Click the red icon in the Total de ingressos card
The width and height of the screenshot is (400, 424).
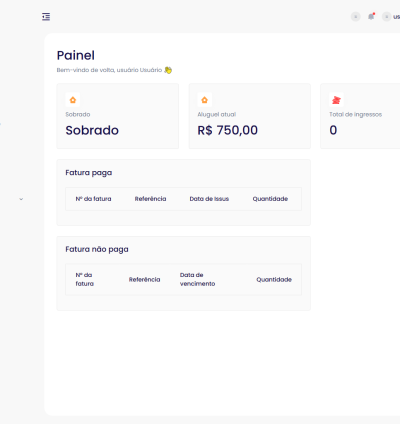tap(336, 100)
